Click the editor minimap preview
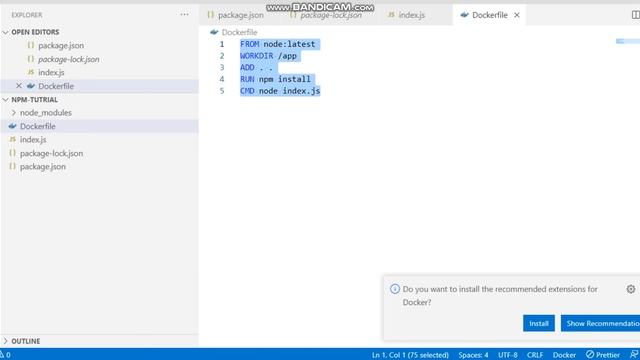This screenshot has height=360, width=640. click(x=627, y=41)
